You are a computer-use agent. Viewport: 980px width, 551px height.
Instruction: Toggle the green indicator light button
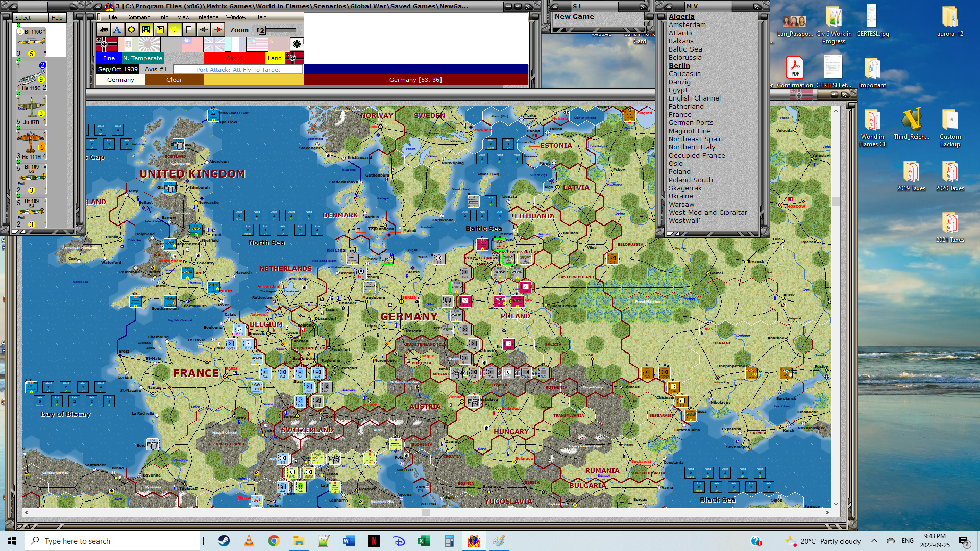(x=297, y=44)
